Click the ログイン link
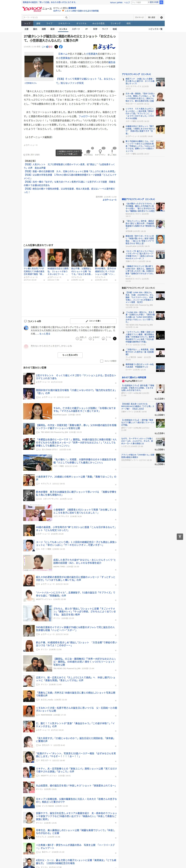The height and width of the screenshot is (868, 186). pyautogui.click(x=57, y=11)
